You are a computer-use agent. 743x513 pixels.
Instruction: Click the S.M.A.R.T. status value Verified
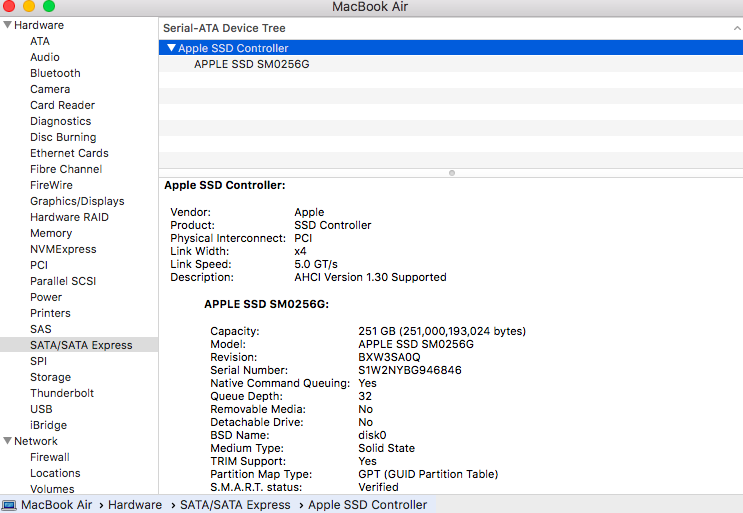click(378, 487)
